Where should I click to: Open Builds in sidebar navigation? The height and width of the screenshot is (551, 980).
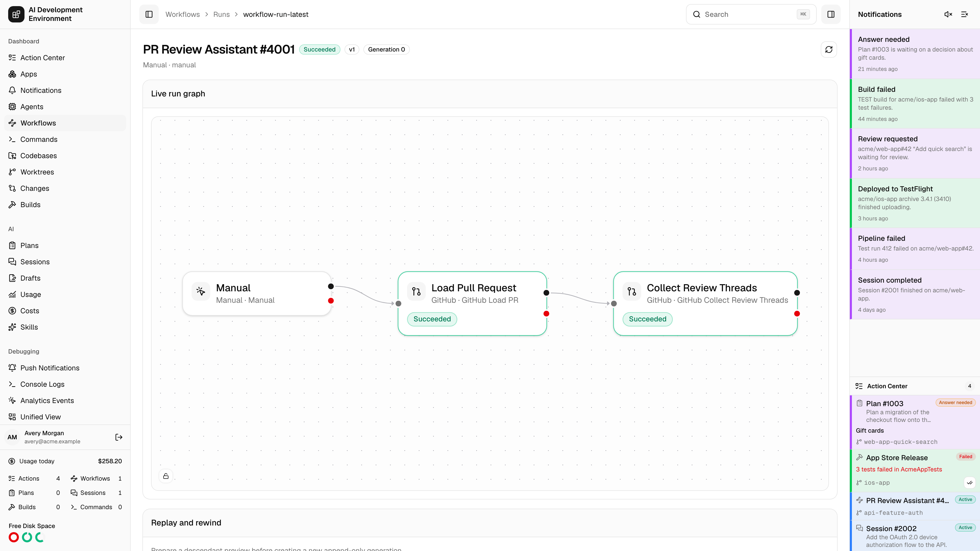tap(65, 205)
